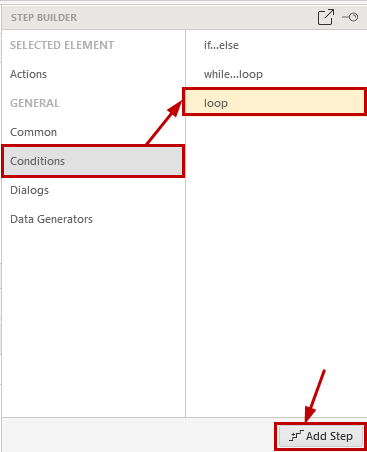Screen dimensions: 367x452
Task: Open the Conditions category
Action: (x=93, y=161)
